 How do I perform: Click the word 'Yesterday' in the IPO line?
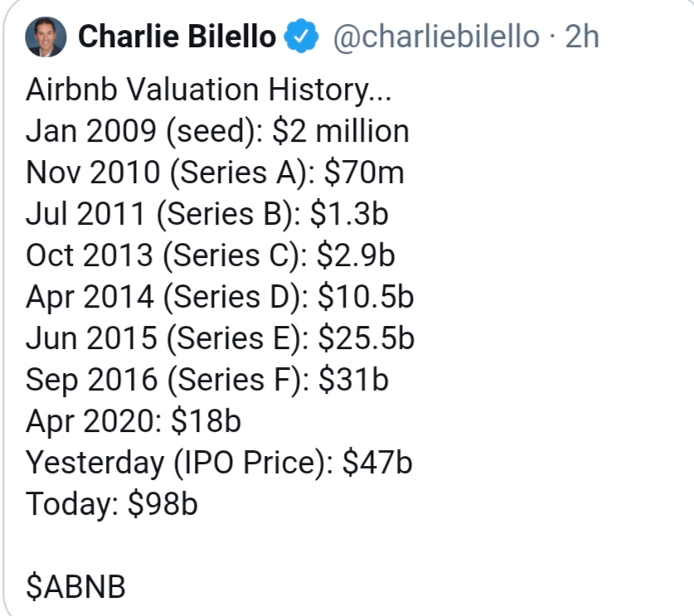(95, 463)
